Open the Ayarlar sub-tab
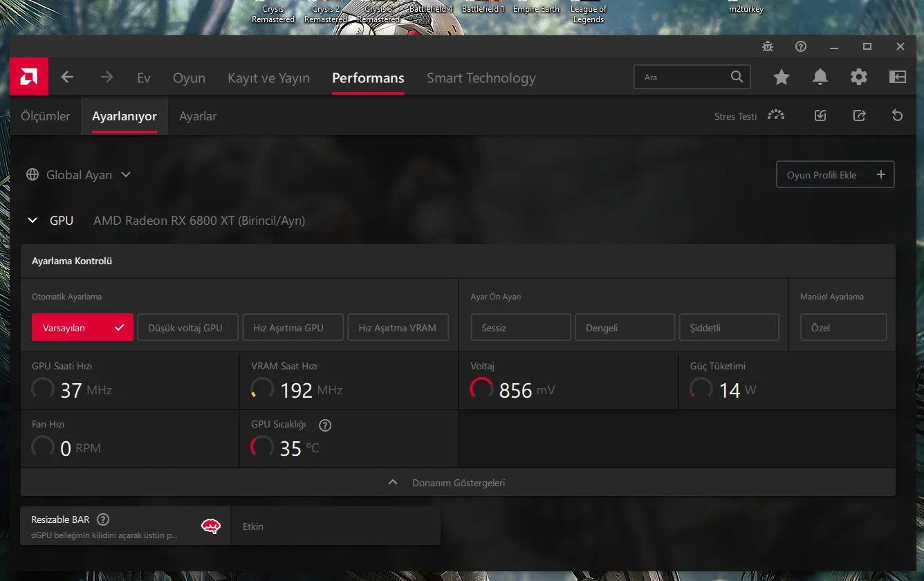Viewport: 924px width, 581px height. click(x=198, y=116)
